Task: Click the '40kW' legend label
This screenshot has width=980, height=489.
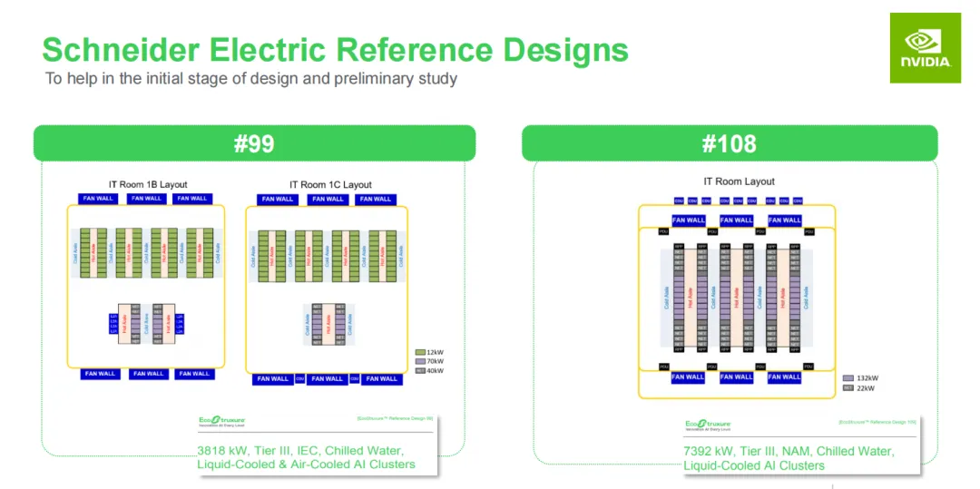Action: point(435,370)
